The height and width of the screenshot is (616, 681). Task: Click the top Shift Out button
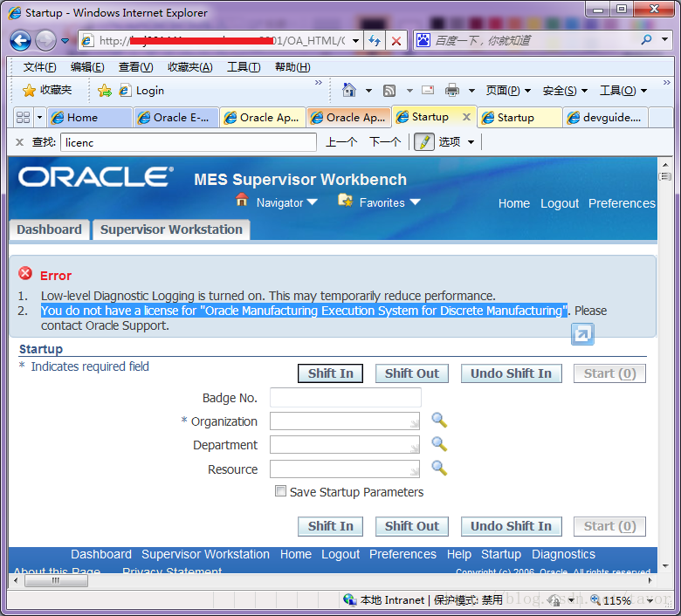pyautogui.click(x=412, y=373)
